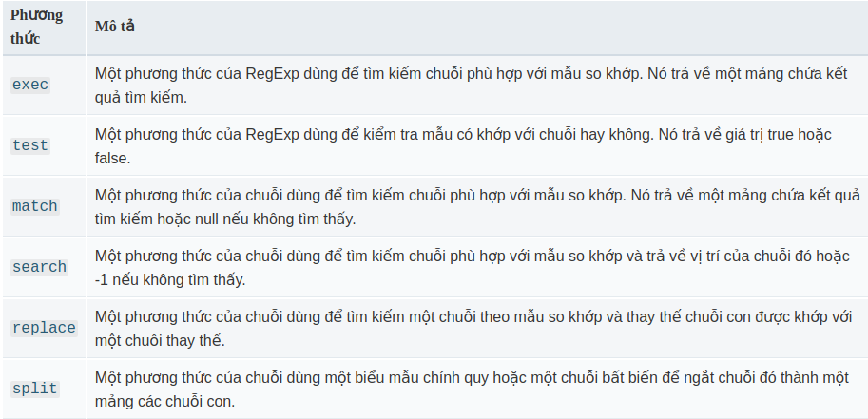Click the test method code label
This screenshot has height=419, width=868.
click(30, 145)
